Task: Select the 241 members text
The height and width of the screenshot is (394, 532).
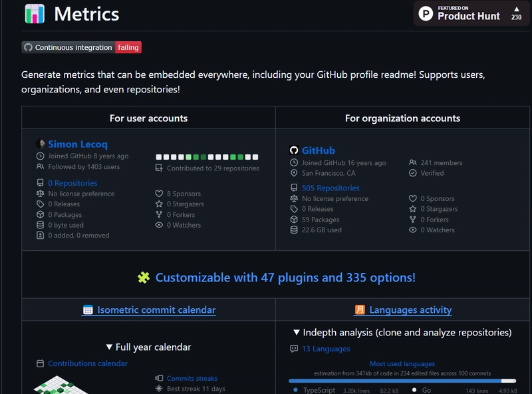Action: point(442,162)
